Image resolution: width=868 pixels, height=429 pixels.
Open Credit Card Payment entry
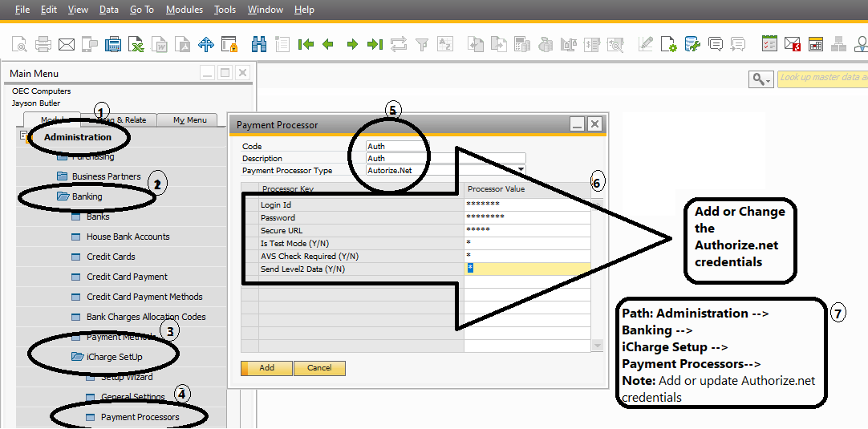pos(127,277)
